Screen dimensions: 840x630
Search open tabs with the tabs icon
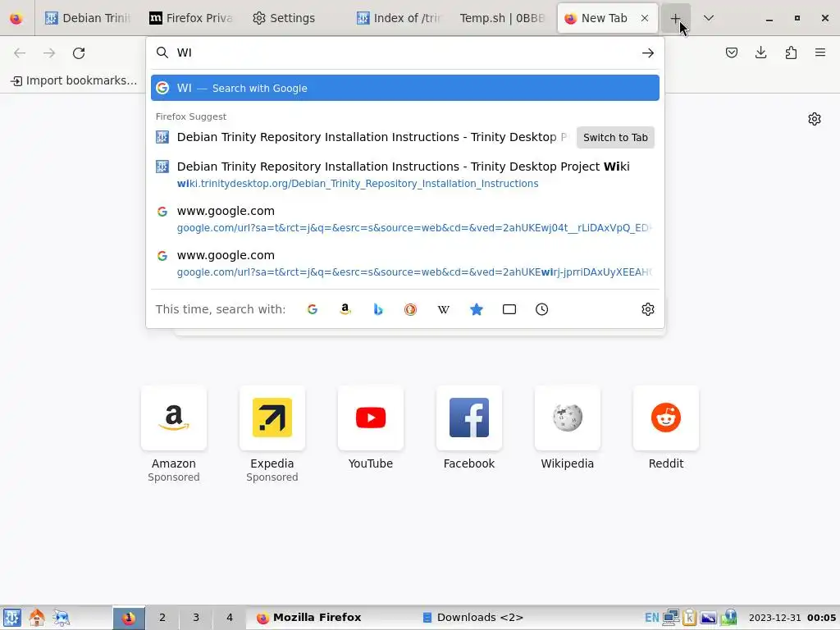pos(509,309)
